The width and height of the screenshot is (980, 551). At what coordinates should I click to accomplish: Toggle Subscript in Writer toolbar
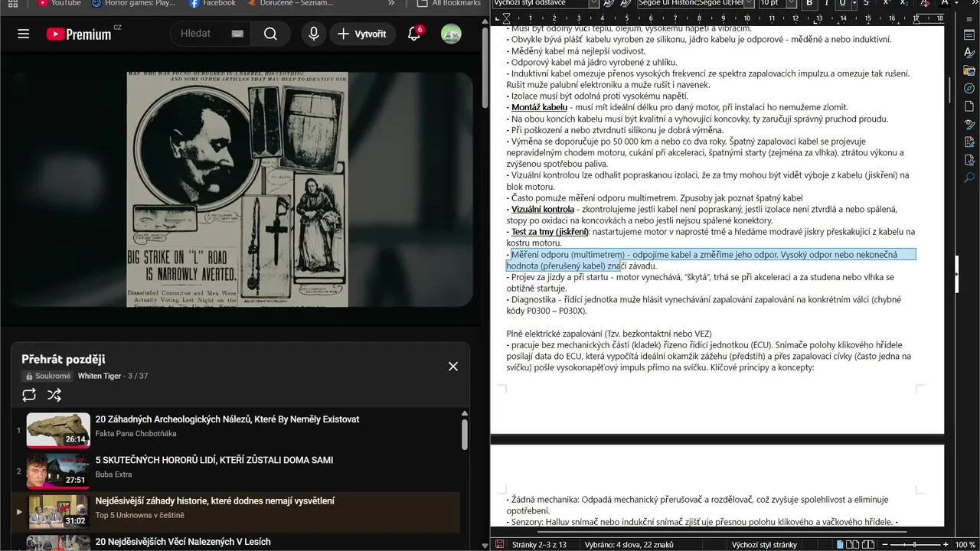(x=904, y=4)
